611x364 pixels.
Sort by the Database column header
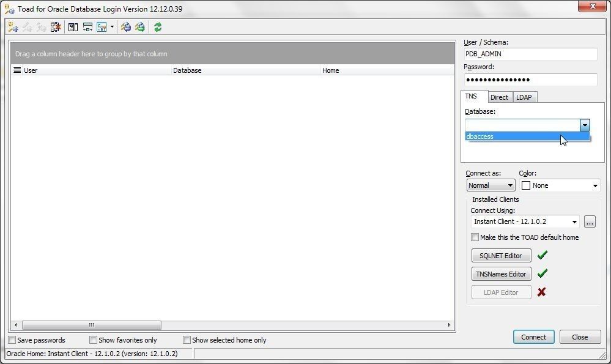tap(246, 70)
